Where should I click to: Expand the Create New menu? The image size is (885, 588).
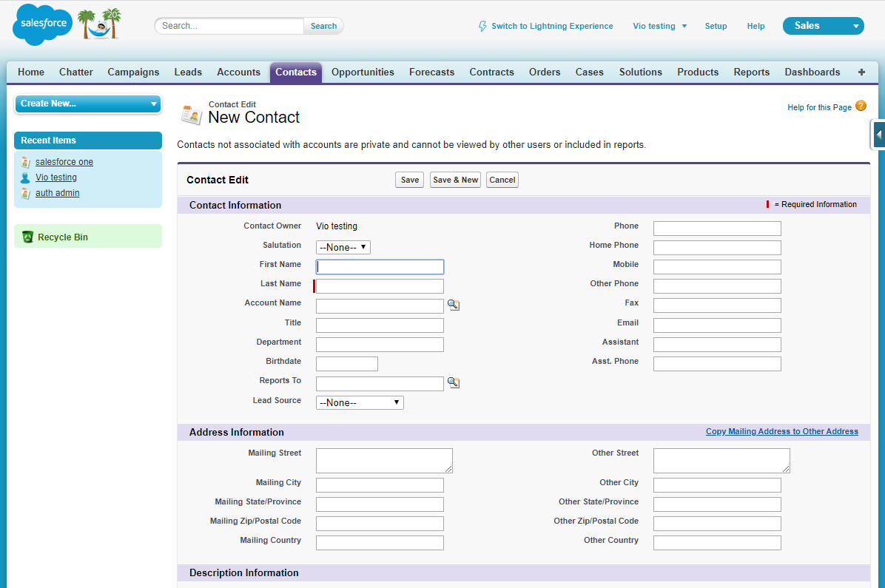(88, 104)
